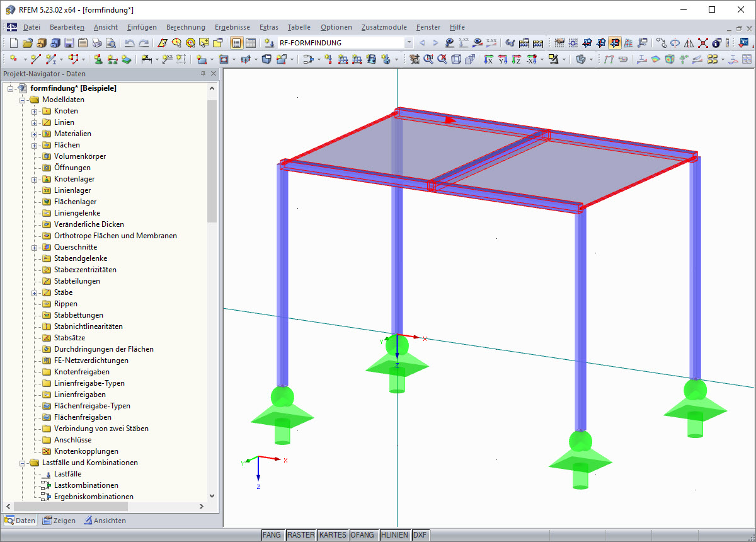Switch to the Ansichten navigator tab
Screen dimensions: 756x542
point(105,521)
